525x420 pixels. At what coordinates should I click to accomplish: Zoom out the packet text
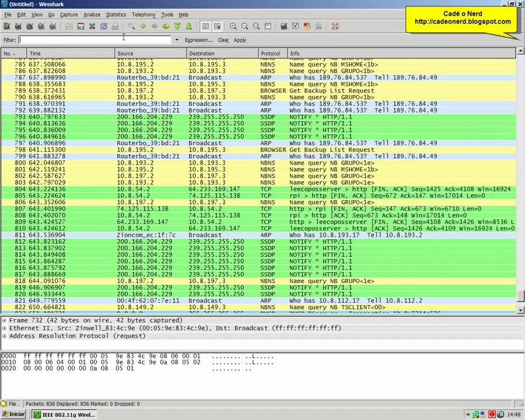coord(245,26)
